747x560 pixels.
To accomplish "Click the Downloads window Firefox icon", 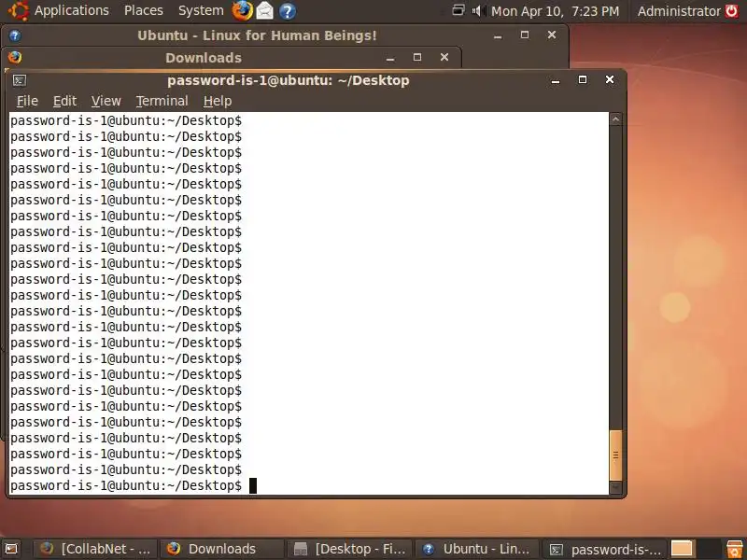I will pyautogui.click(x=15, y=57).
